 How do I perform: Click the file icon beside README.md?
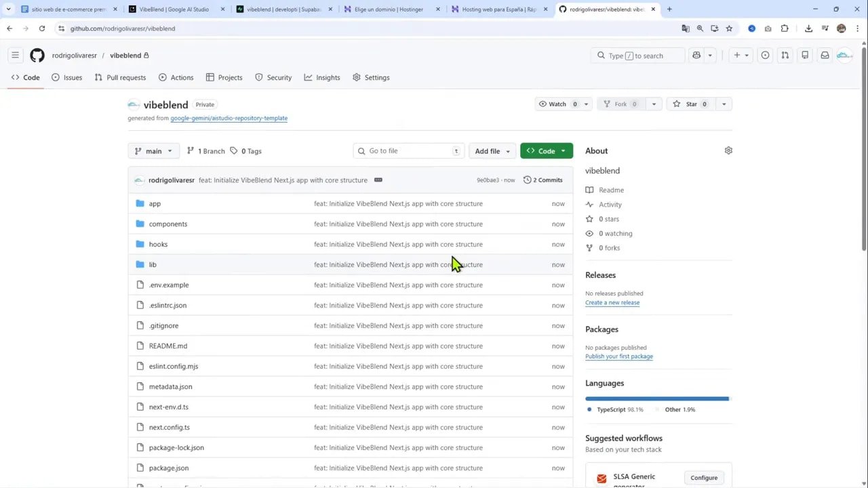pyautogui.click(x=140, y=346)
